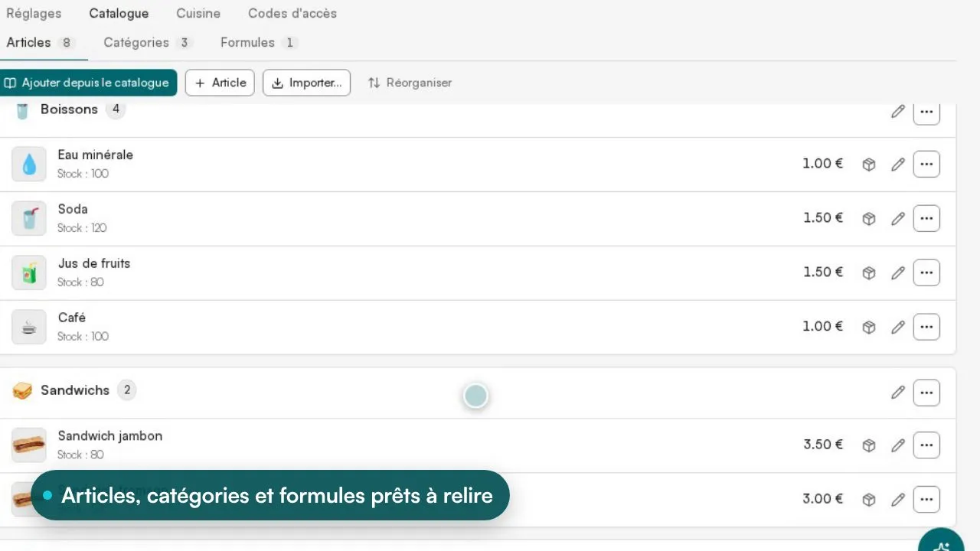
Task: Open more options for Sandwich jambon
Action: (926, 445)
